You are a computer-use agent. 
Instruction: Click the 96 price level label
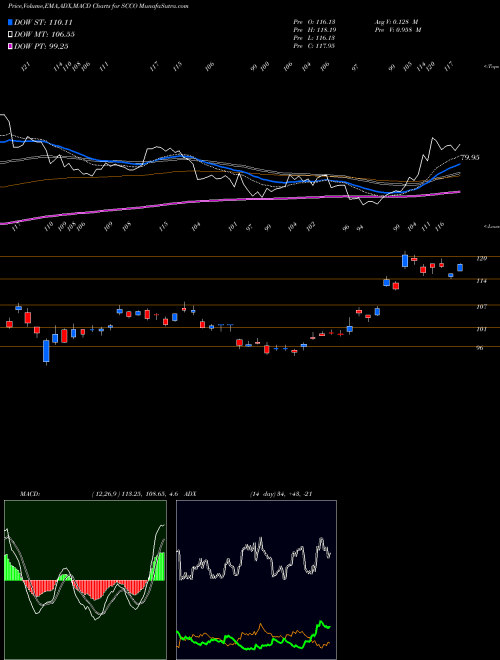(480, 348)
